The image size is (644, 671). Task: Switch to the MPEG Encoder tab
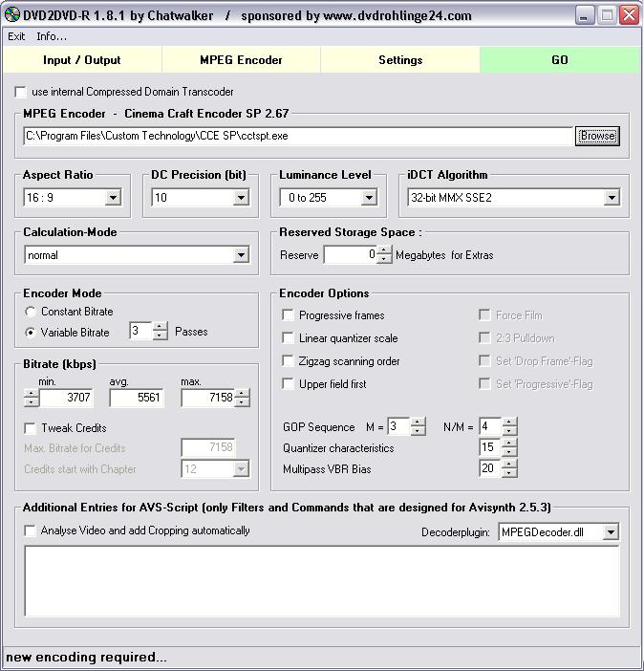241,60
